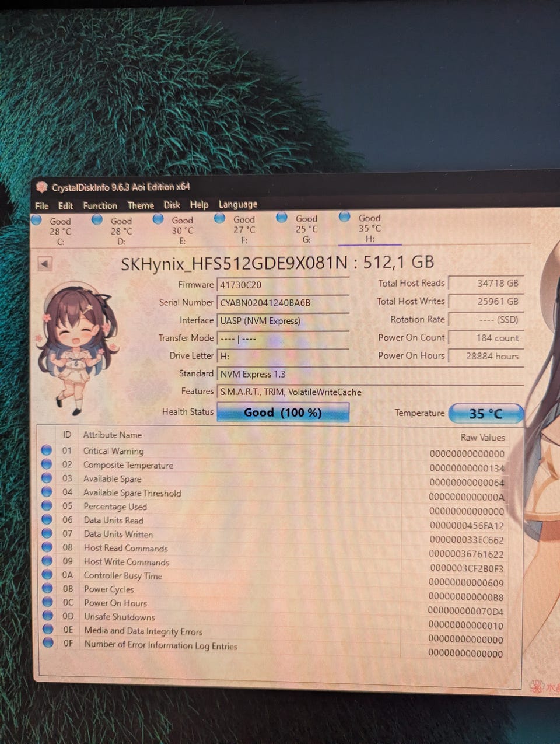Select raw value 0000000456FA12
The width and height of the screenshot is (560, 744).
click(x=467, y=526)
